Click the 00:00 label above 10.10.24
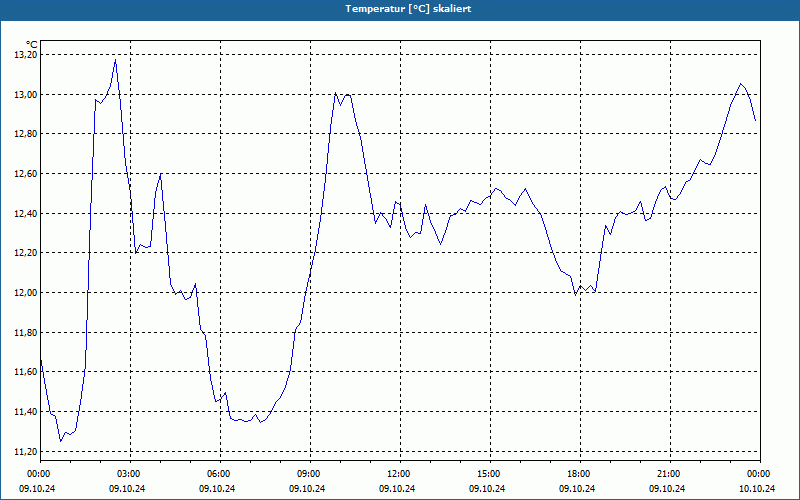 [760, 473]
